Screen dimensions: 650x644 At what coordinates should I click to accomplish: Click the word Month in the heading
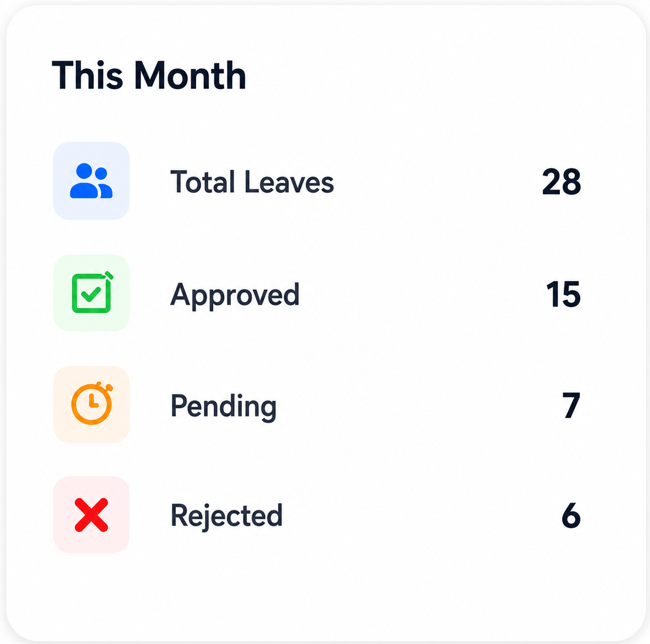point(190,75)
